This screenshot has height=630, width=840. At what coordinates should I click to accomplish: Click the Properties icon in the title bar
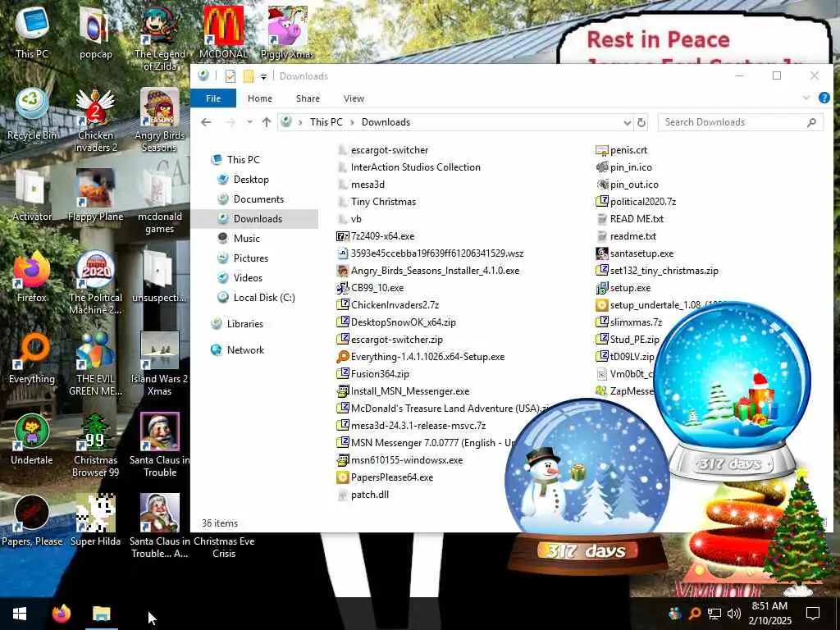(x=231, y=76)
